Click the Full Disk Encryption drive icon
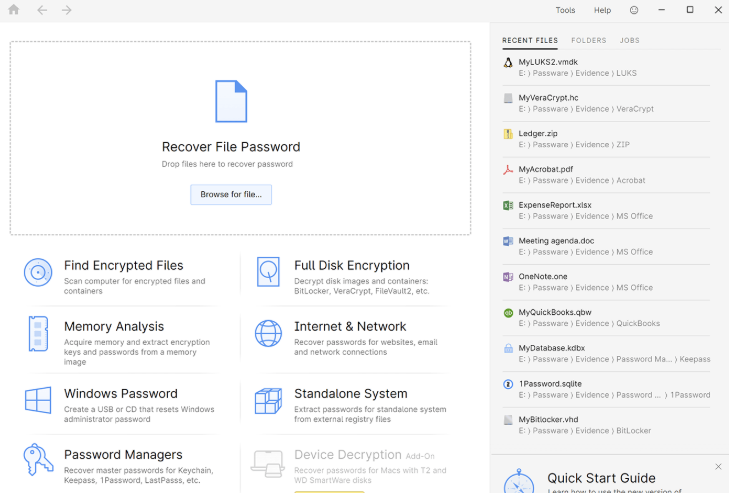 (268, 272)
